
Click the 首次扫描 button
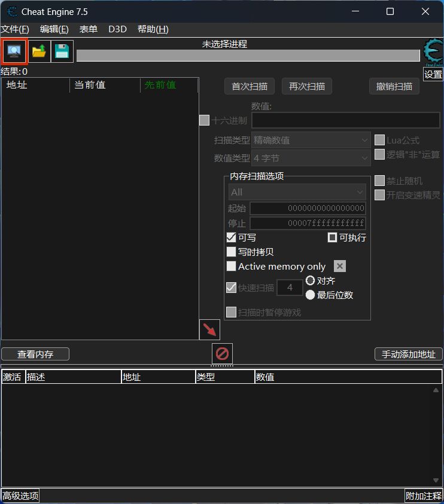pos(250,86)
